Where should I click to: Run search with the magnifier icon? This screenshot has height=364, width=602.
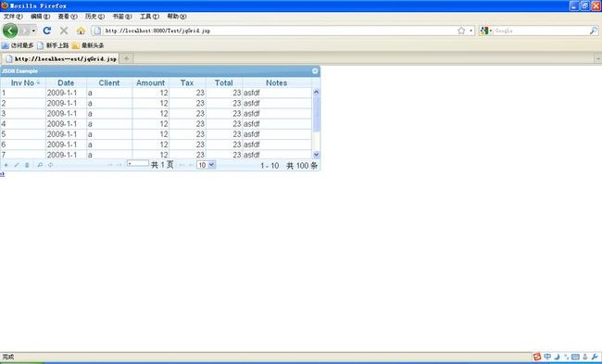[594, 31]
